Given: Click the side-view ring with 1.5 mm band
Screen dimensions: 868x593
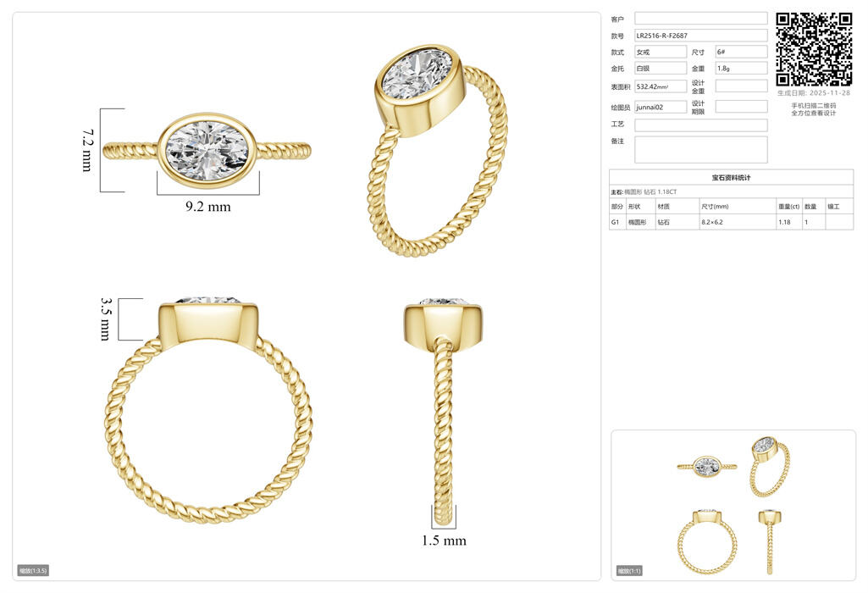Looking at the screenshot, I should [x=443, y=407].
